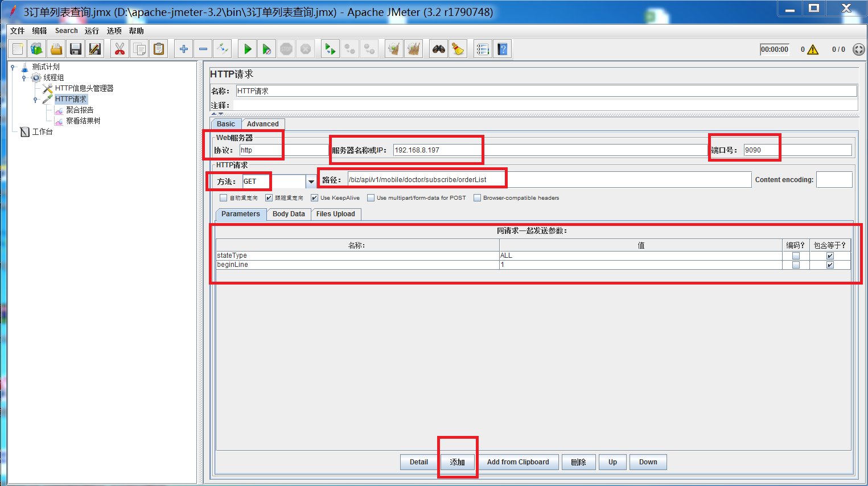Click the Up button
868x486 pixels.
coord(613,462)
